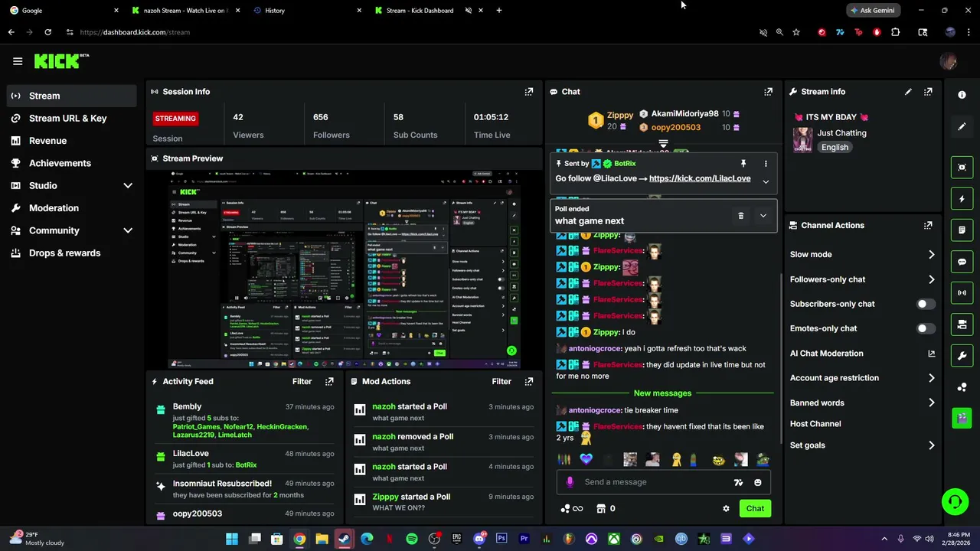Open the emoji picker in chat input
This screenshot has height=551, width=980.
coord(758,482)
